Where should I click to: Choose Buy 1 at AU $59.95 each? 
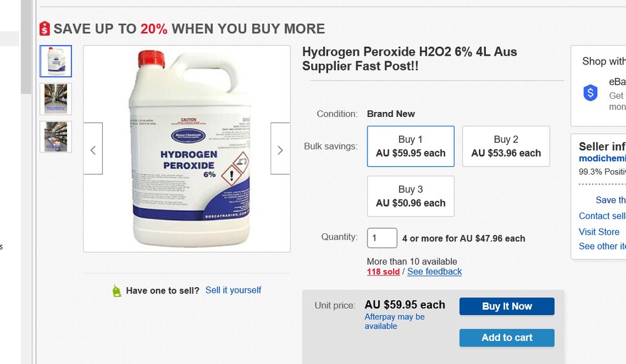[411, 146]
